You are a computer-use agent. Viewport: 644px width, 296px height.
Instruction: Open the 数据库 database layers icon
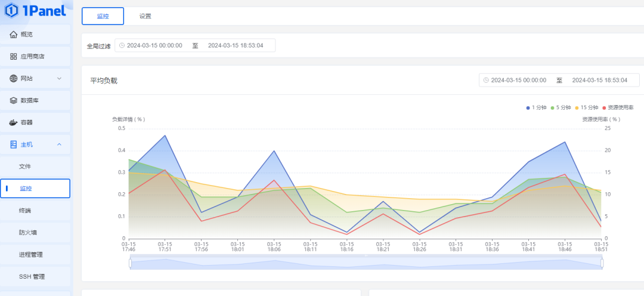click(x=14, y=100)
